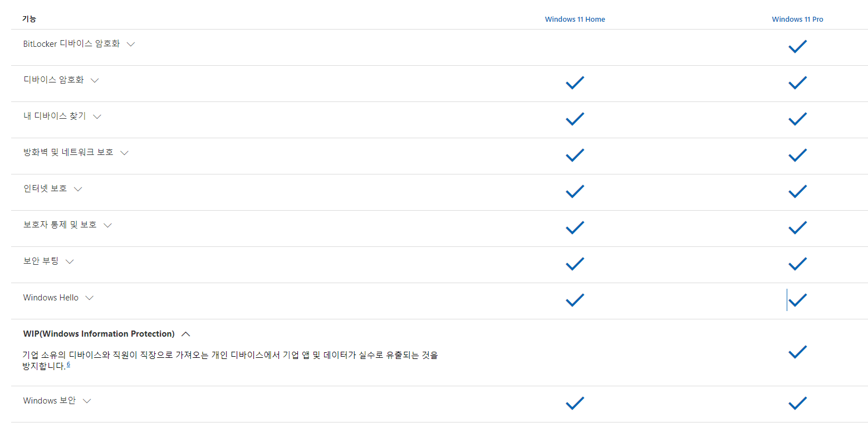Expand the 방화벽 및 네트워크 보호 chevron

pos(124,153)
